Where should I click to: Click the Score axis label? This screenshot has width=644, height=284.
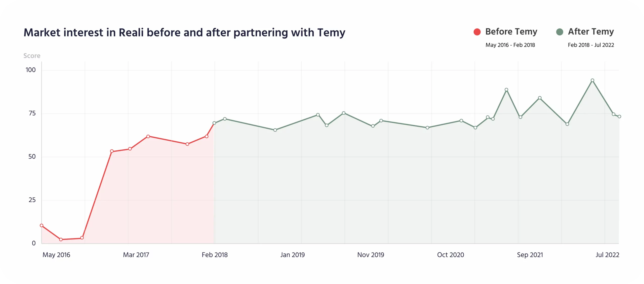pyautogui.click(x=32, y=56)
